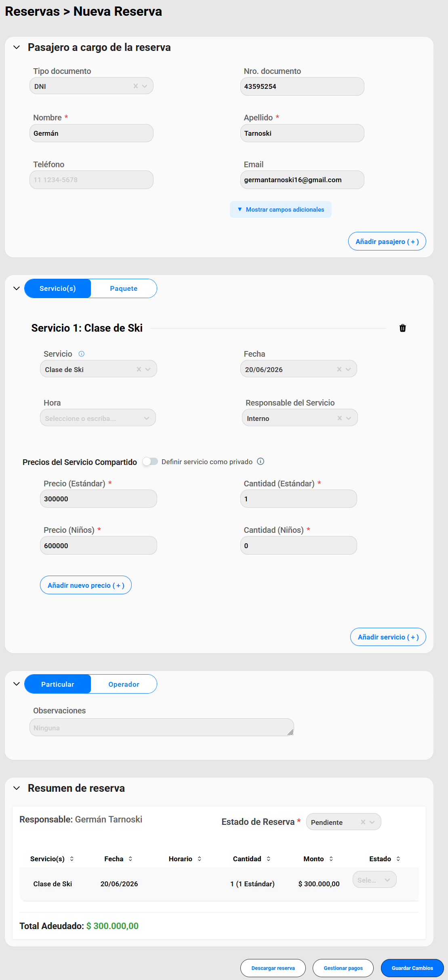Sort table by Servicio(s) column
Viewport: 448px width, 980px height.
(x=72, y=859)
